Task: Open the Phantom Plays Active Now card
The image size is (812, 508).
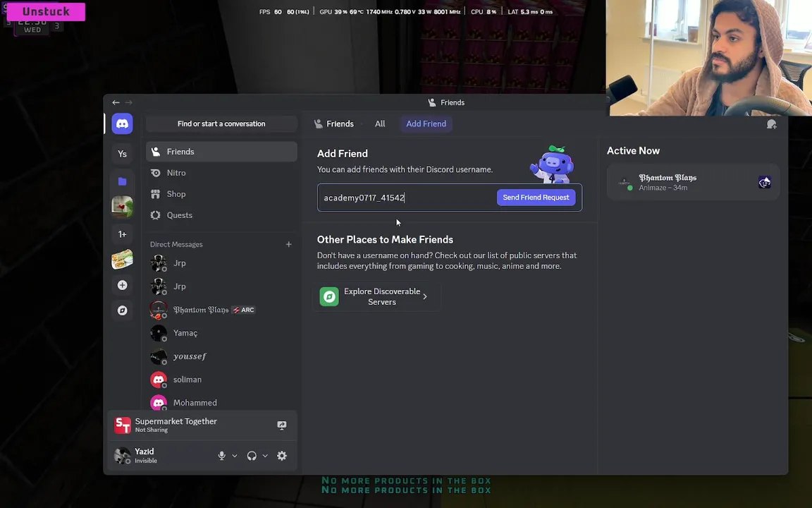Action: (693, 183)
